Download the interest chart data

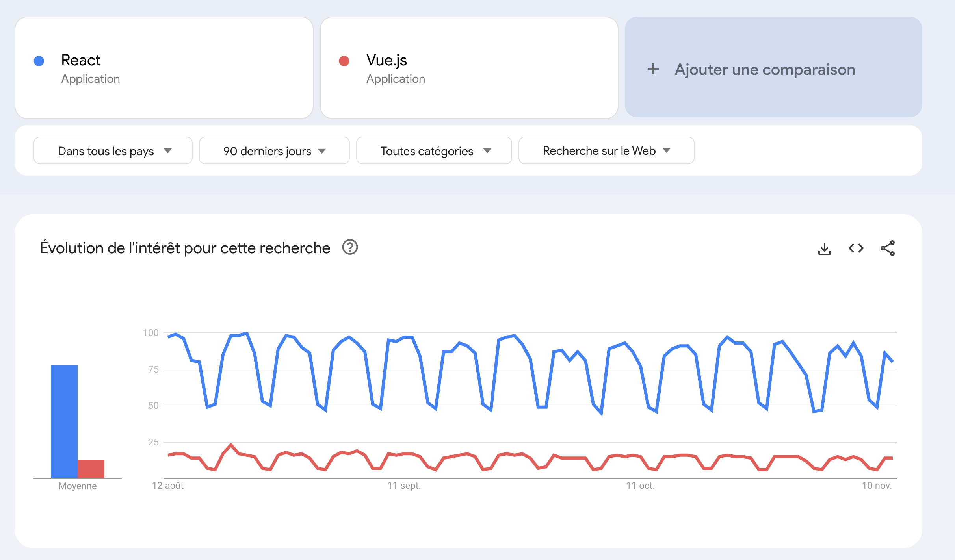tap(824, 248)
